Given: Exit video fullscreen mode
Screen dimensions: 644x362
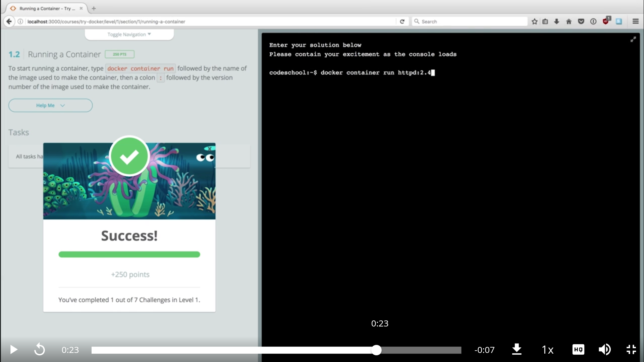Looking at the screenshot, I should (x=631, y=350).
